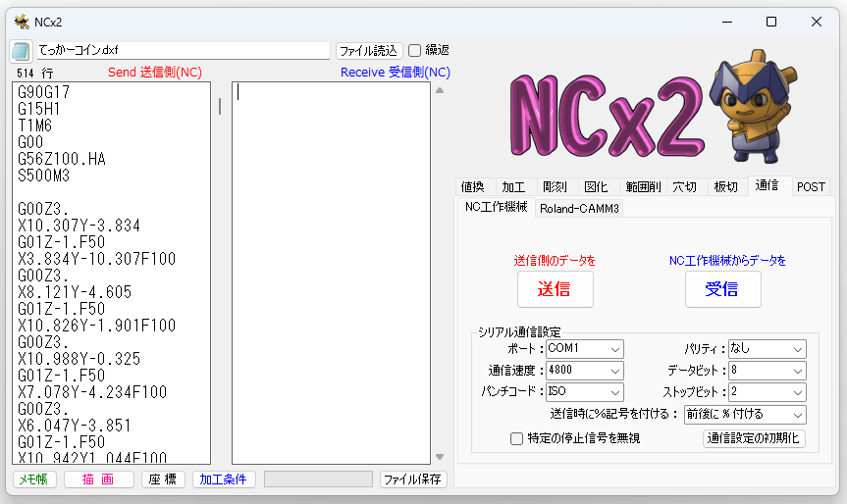Open the ストップビット 2 dropdown

click(768, 392)
